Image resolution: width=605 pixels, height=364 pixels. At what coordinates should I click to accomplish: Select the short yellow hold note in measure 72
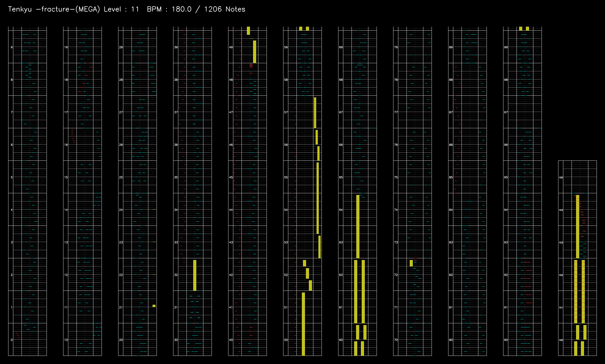(x=411, y=263)
